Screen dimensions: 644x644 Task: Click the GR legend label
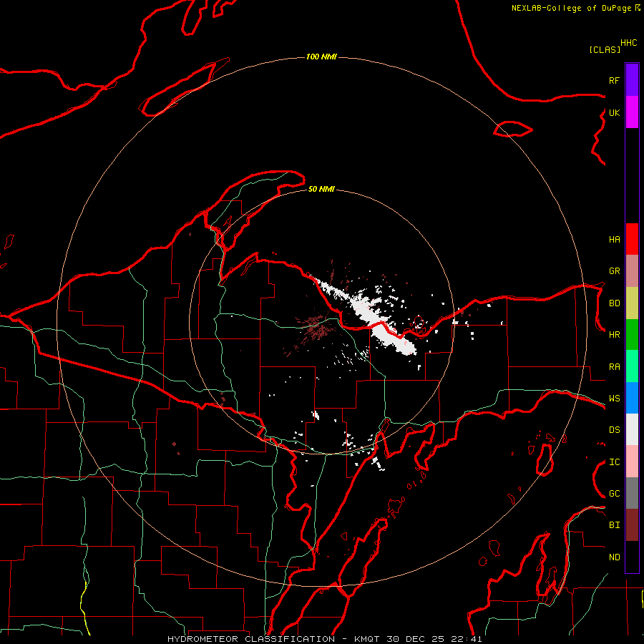614,271
